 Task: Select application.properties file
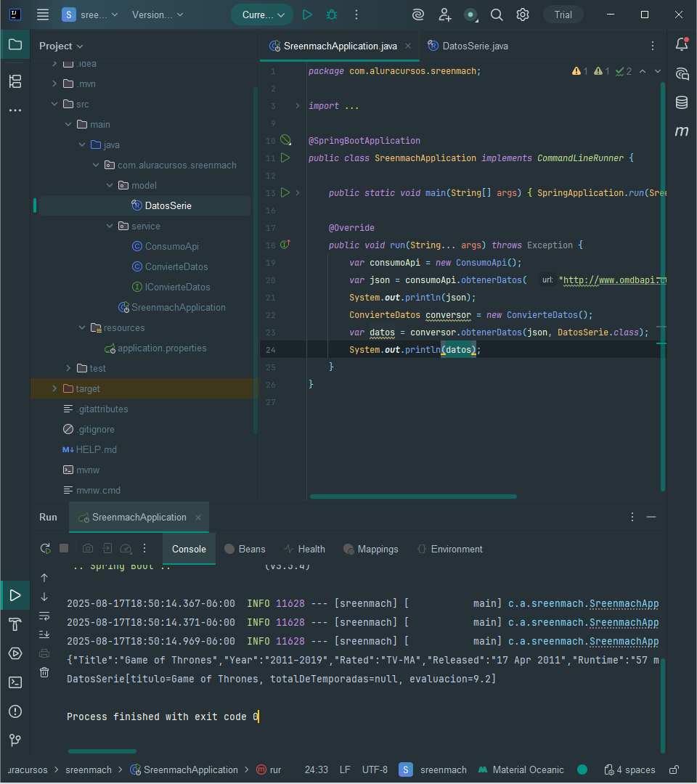[161, 348]
